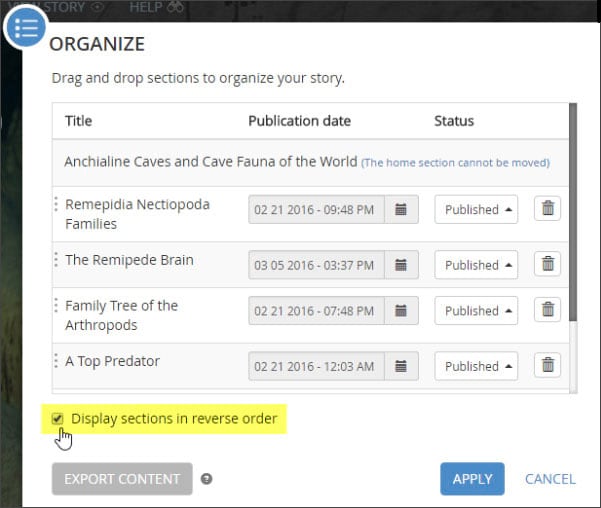Open status dropdown for The Remipede Brain

[x=475, y=265]
